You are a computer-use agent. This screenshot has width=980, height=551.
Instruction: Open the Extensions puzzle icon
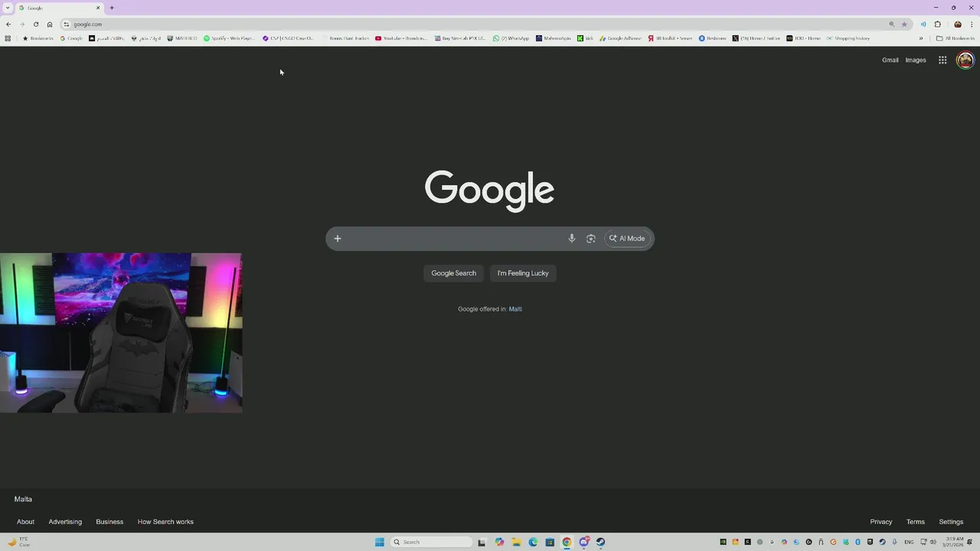coord(937,24)
